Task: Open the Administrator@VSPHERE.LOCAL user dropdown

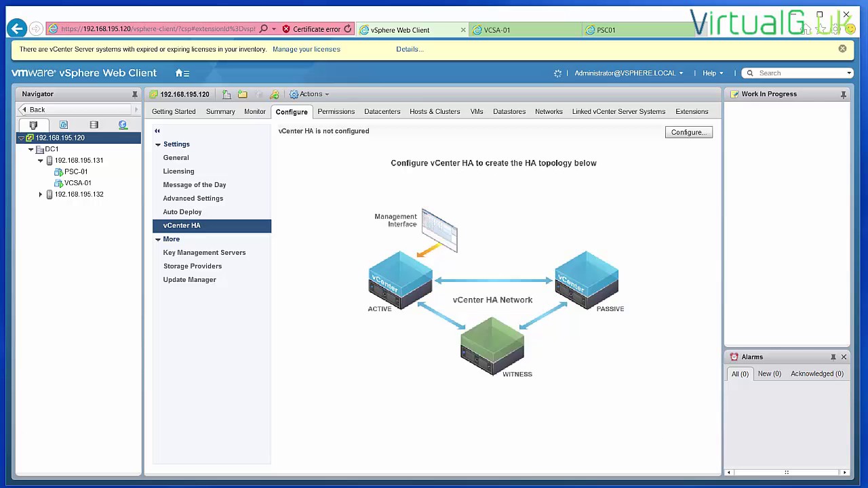Action: pos(629,73)
